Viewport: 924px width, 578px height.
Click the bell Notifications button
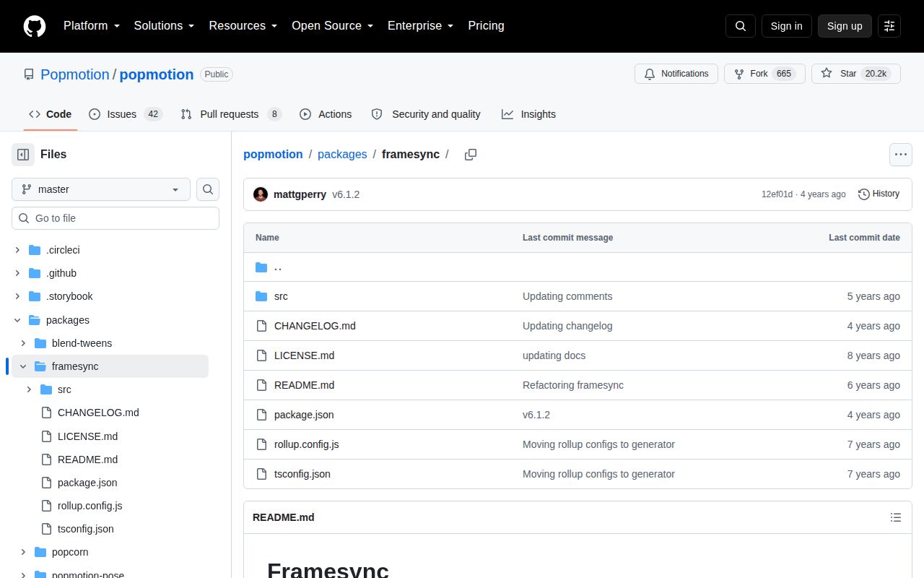pyautogui.click(x=676, y=74)
